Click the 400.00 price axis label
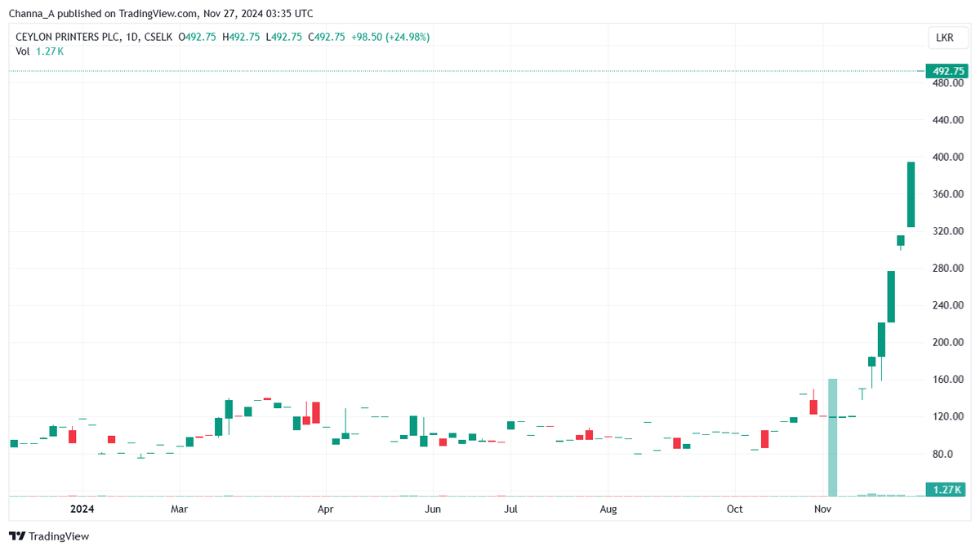Image resolution: width=980 pixels, height=551 pixels. click(948, 157)
